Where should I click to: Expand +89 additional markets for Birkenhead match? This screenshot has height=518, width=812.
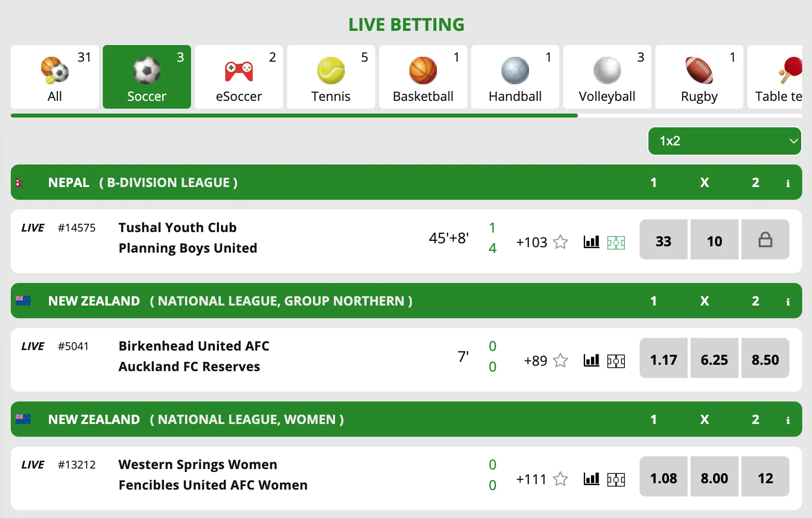pyautogui.click(x=535, y=361)
